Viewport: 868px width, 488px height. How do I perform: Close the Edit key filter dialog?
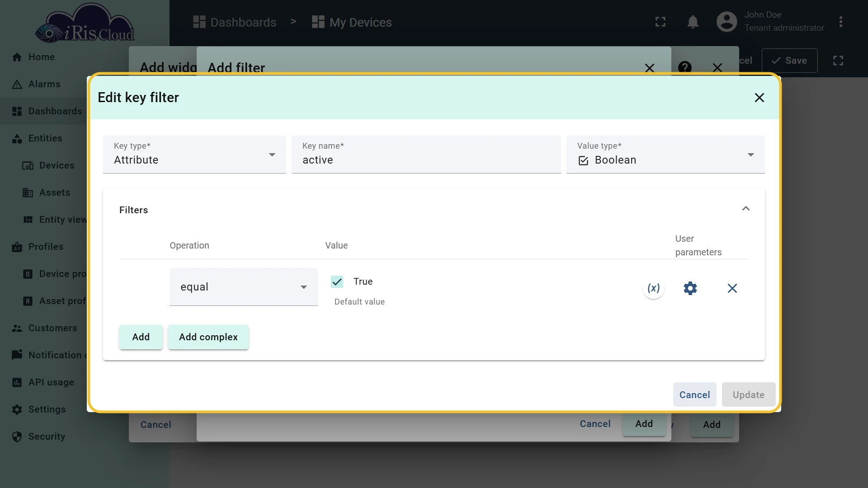(x=759, y=98)
